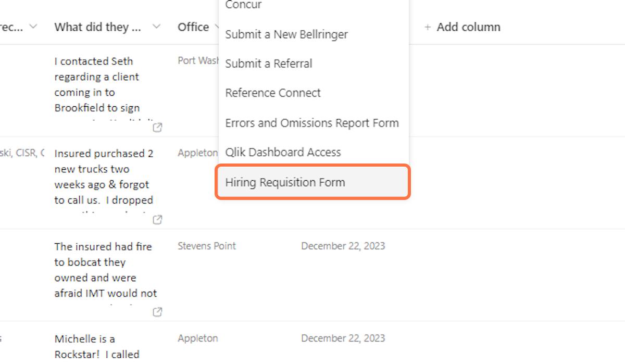The height and width of the screenshot is (364, 625).
Task: Click the Office column header
Action: pos(193,27)
